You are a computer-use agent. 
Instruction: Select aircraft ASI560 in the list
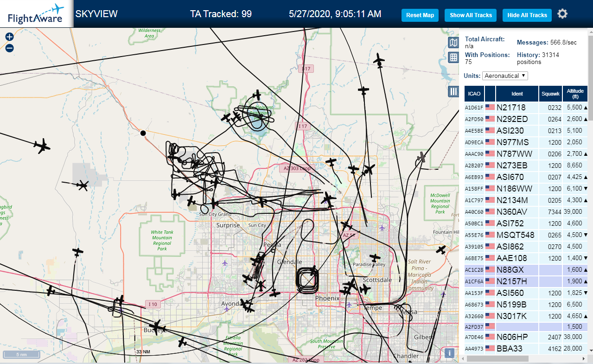tap(526, 293)
